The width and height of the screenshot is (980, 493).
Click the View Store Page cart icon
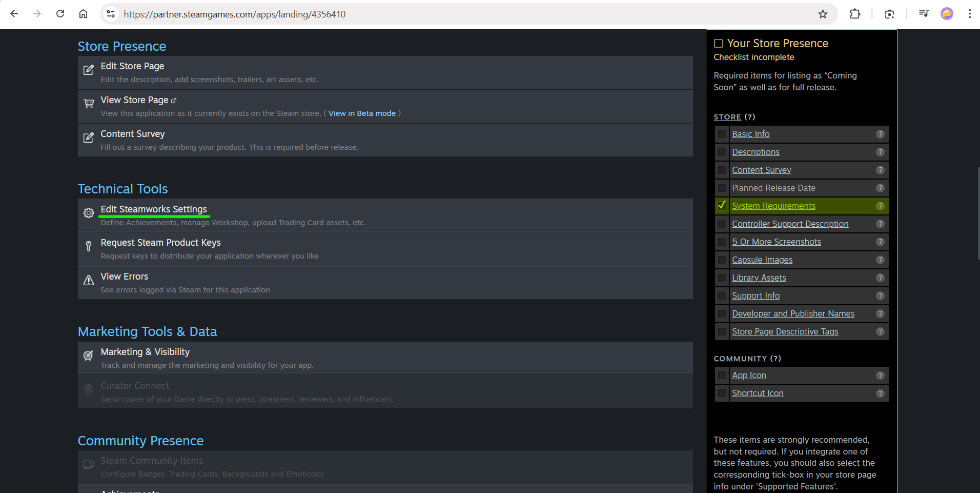(89, 104)
